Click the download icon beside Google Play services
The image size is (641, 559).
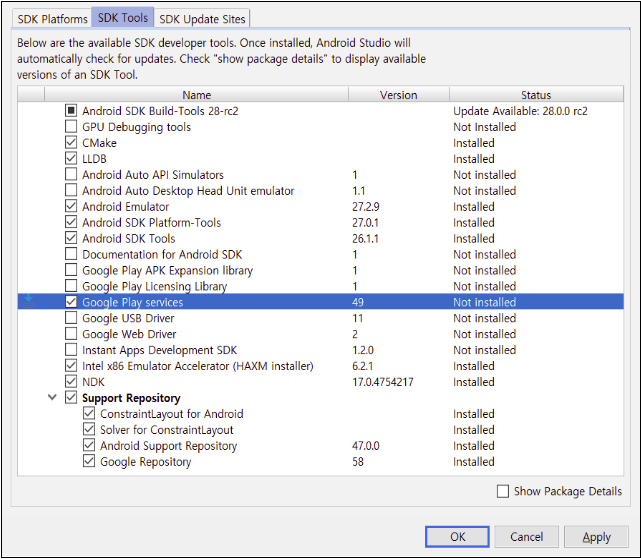pyautogui.click(x=29, y=301)
